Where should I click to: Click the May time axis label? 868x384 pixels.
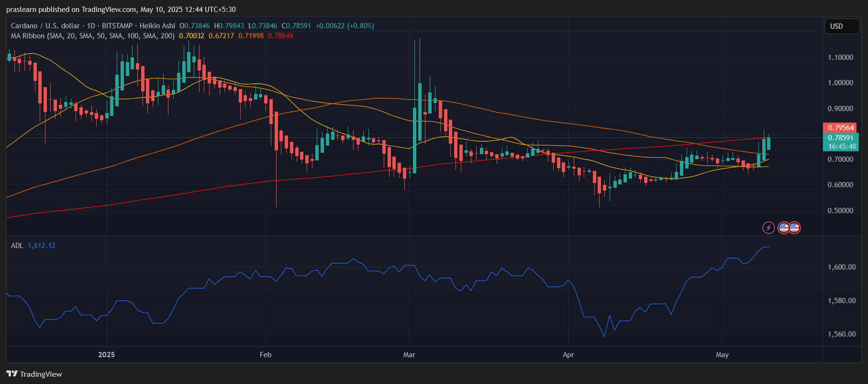point(722,355)
